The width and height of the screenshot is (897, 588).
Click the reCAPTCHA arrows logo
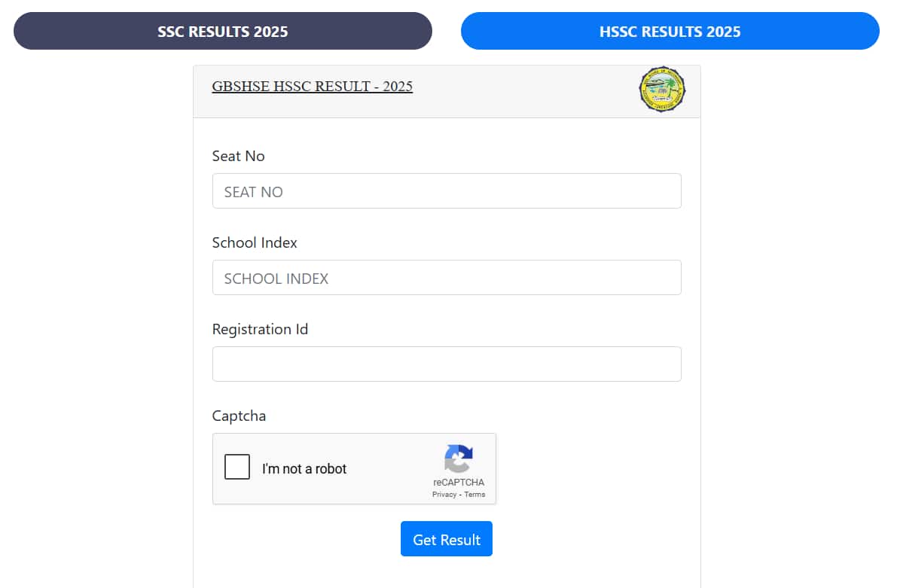459,459
